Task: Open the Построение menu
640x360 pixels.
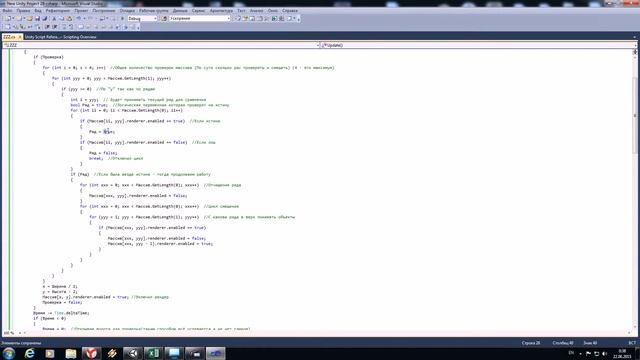Action: 104,11
